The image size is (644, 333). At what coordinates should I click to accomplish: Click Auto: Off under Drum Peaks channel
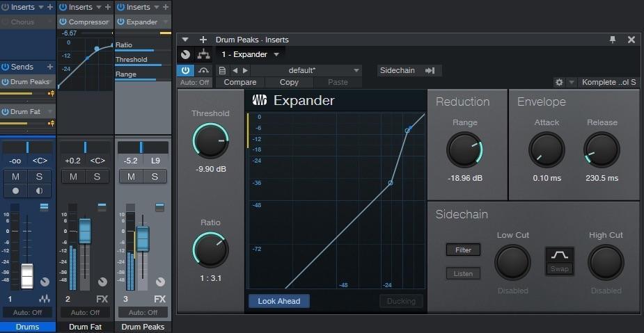pyautogui.click(x=143, y=313)
